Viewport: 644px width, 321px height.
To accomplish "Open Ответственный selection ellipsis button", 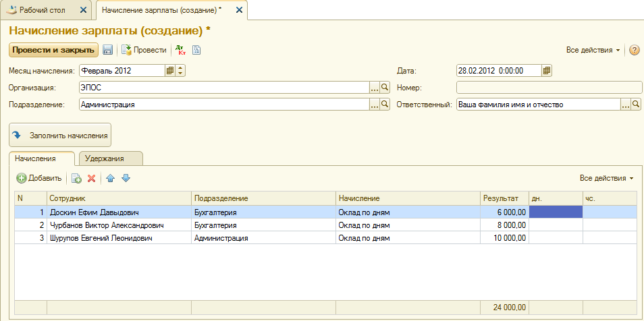I will pyautogui.click(x=626, y=105).
